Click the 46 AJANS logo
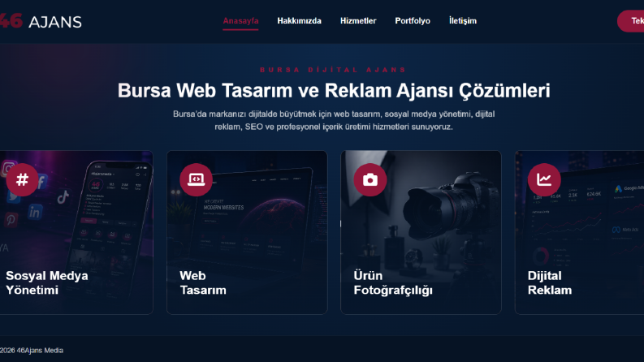This screenshot has width=644, height=362. (41, 21)
